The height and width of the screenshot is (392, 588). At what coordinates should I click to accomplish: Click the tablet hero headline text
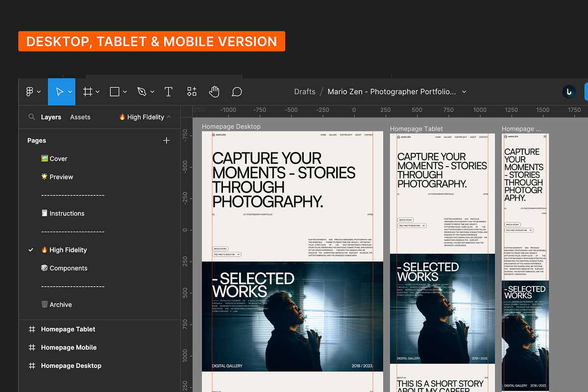[442, 171]
